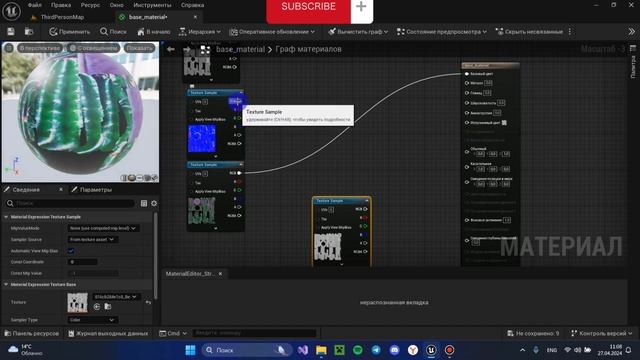640x360 pixels.
Task: Switch to the Сведения tab
Action: (x=26, y=190)
